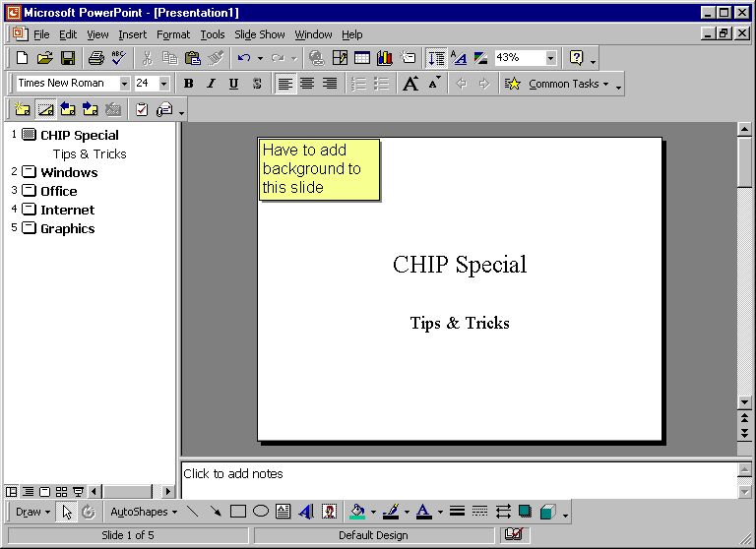Create a new presentation with New icon
Image resolution: width=756 pixels, height=549 pixels.
pyautogui.click(x=22, y=58)
